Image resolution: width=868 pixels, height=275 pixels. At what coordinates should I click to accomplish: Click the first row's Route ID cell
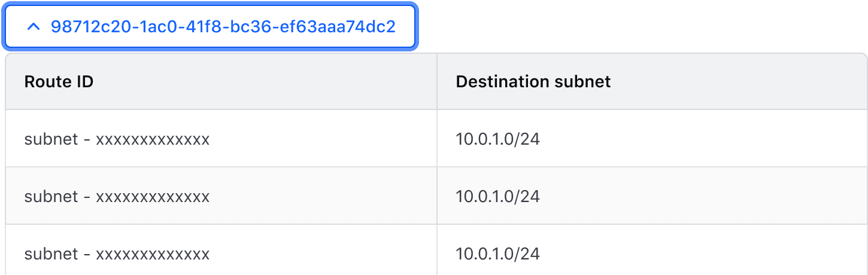click(117, 139)
